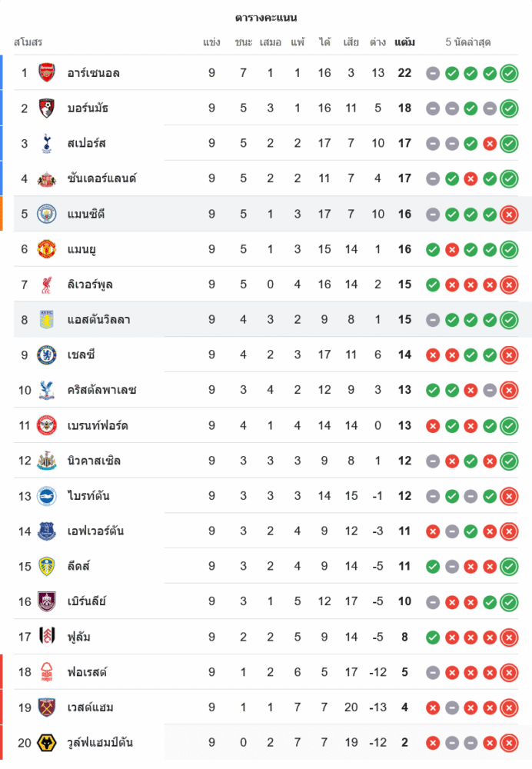This screenshot has width=532, height=769.
Task: Click the ตารางคะแนน table title
Action: 266,17
